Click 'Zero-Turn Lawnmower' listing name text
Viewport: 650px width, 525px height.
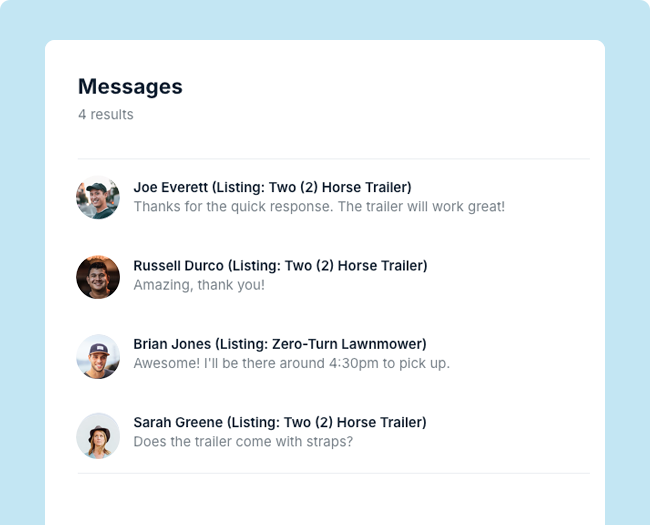[x=347, y=344]
